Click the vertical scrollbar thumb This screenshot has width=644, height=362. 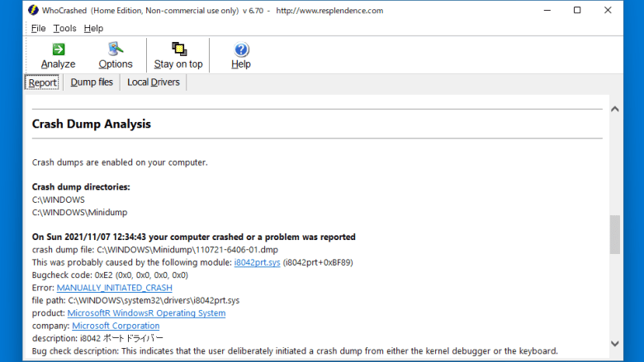click(x=615, y=234)
